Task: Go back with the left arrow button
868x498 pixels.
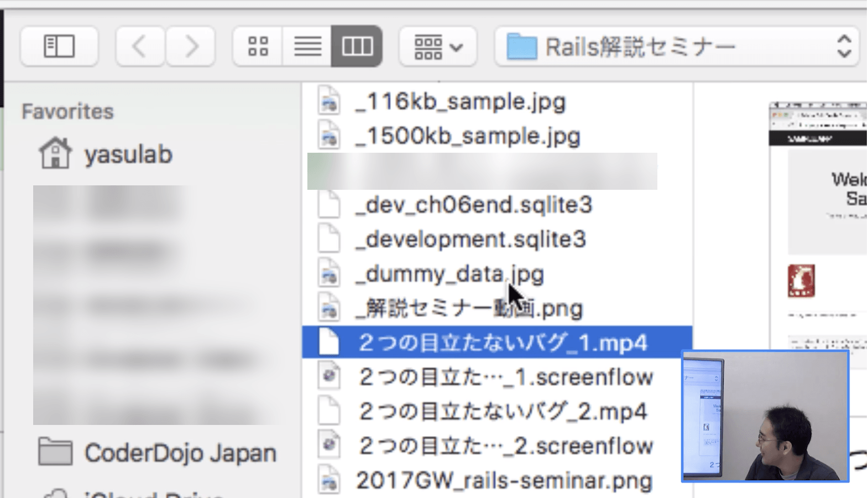Action: click(140, 46)
